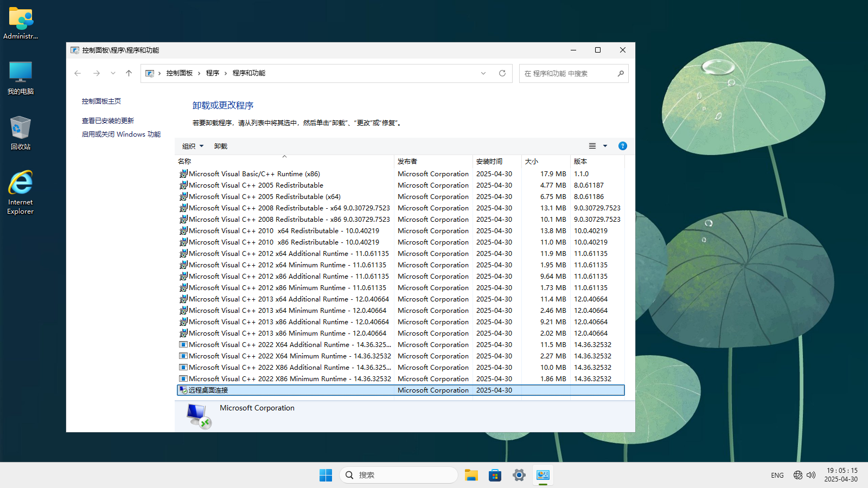
Task: Click the remote desktop icon in details pane
Action: [199, 416]
